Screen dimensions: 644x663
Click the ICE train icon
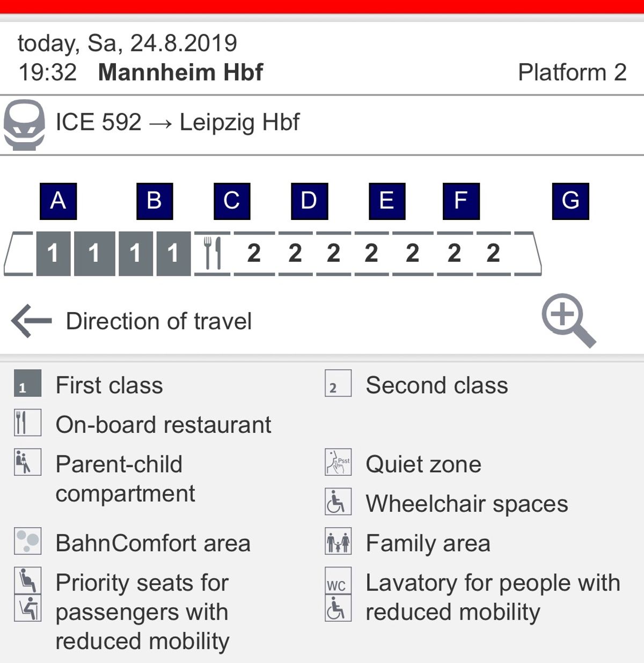pyautogui.click(x=24, y=124)
